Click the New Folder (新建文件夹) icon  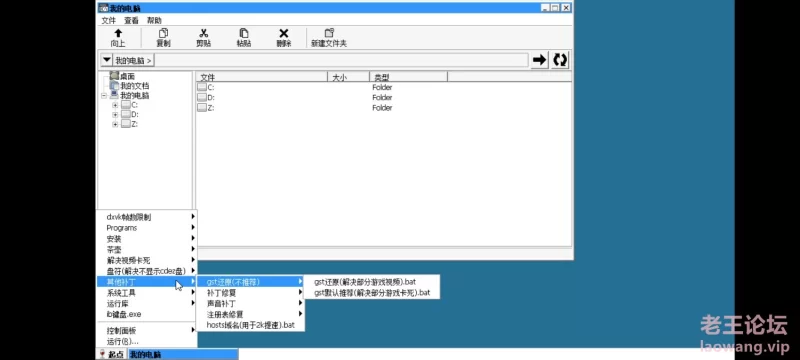tap(329, 33)
